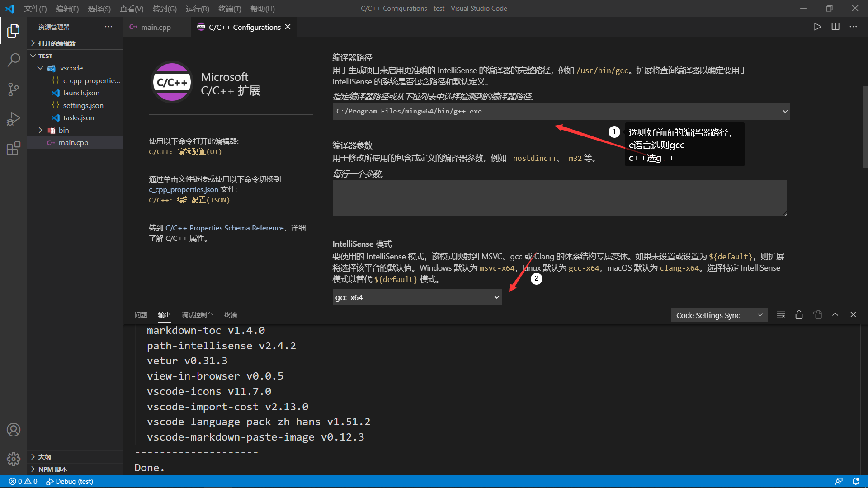Expand the bin folder

pyautogui.click(x=75, y=130)
